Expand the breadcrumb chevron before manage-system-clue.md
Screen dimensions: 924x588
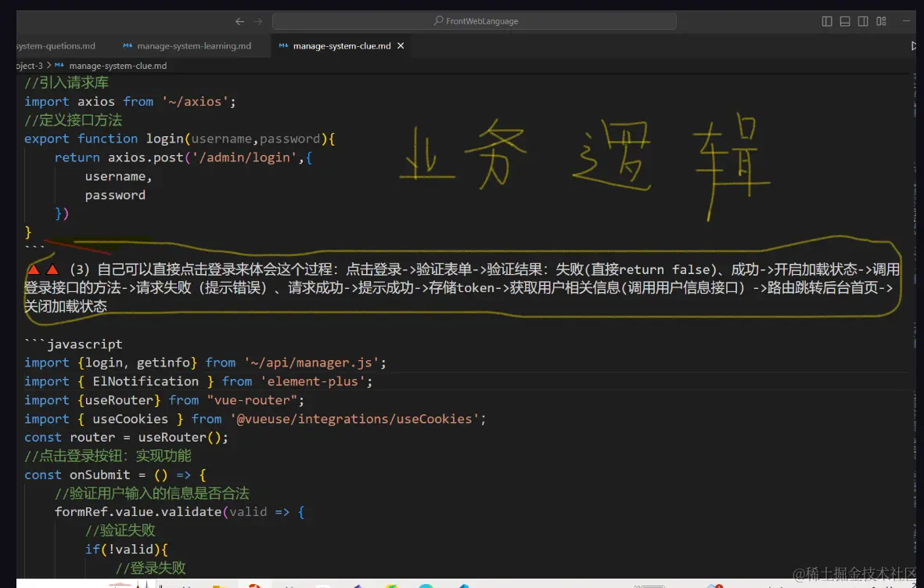pos(49,66)
